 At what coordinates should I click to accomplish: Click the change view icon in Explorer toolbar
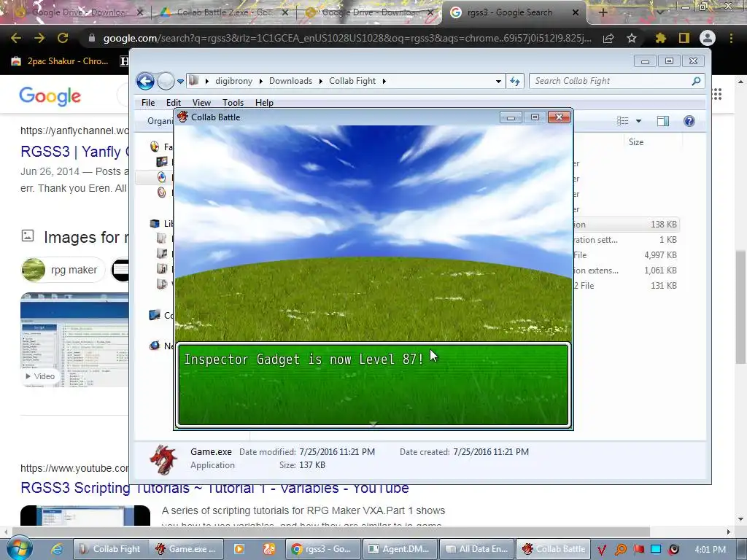coord(623,121)
